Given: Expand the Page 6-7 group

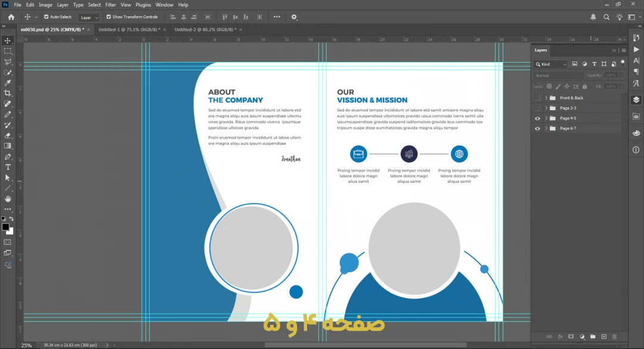Looking at the screenshot, I should (546, 128).
